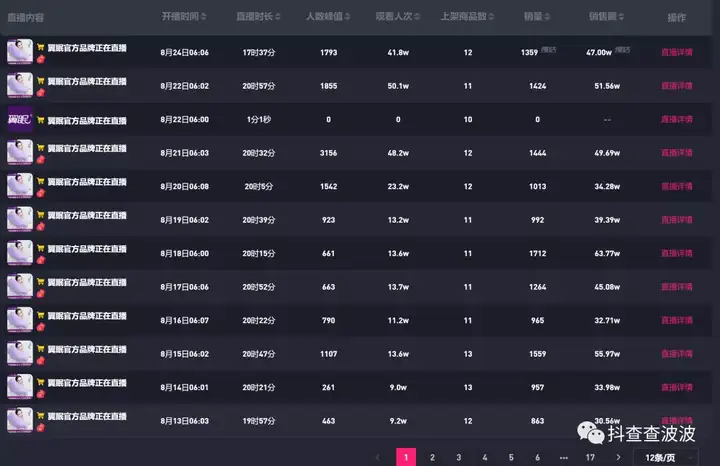Select duration 17时37分 cell

point(259,53)
